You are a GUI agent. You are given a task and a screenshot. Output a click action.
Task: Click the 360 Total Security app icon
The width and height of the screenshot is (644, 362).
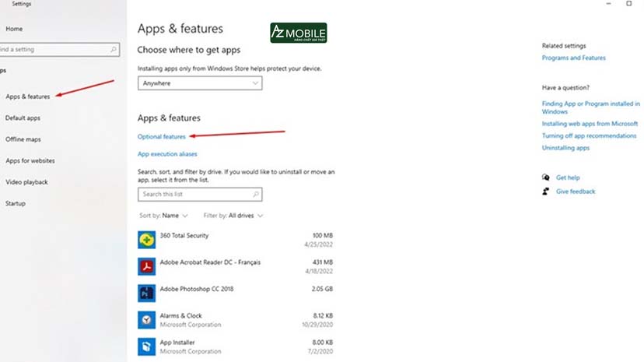pos(147,241)
